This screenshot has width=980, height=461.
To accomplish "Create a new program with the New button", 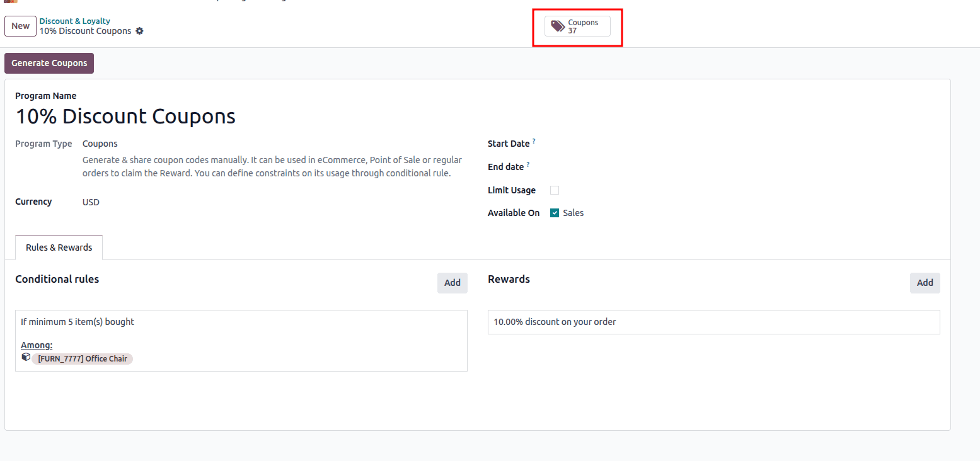I will coord(20,26).
